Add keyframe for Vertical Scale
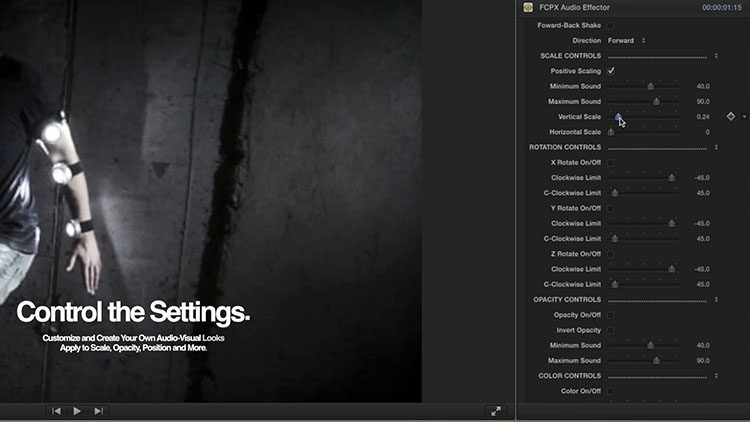Image resolution: width=750 pixels, height=422 pixels. 730,116
